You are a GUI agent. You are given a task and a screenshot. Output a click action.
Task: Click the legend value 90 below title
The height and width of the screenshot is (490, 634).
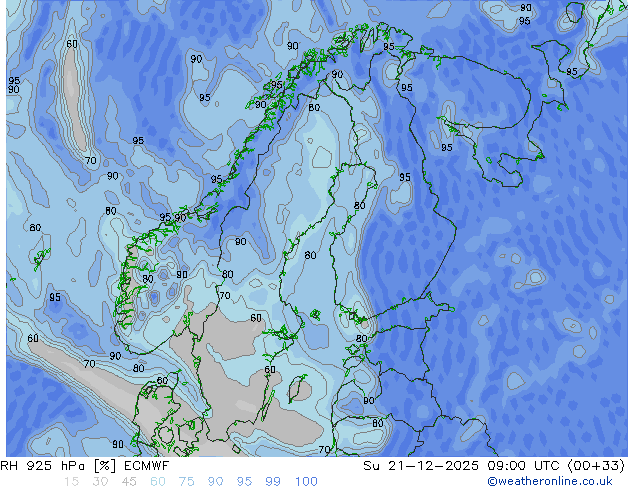point(216,482)
